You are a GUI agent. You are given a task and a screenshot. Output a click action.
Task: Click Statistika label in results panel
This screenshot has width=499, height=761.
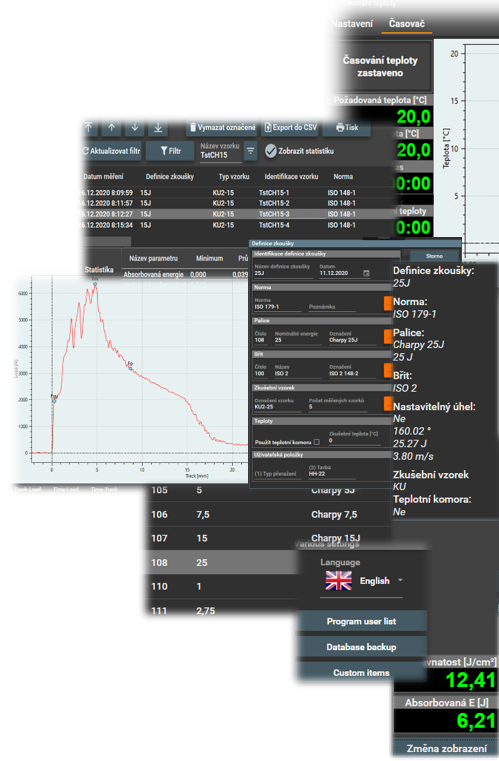click(x=99, y=269)
